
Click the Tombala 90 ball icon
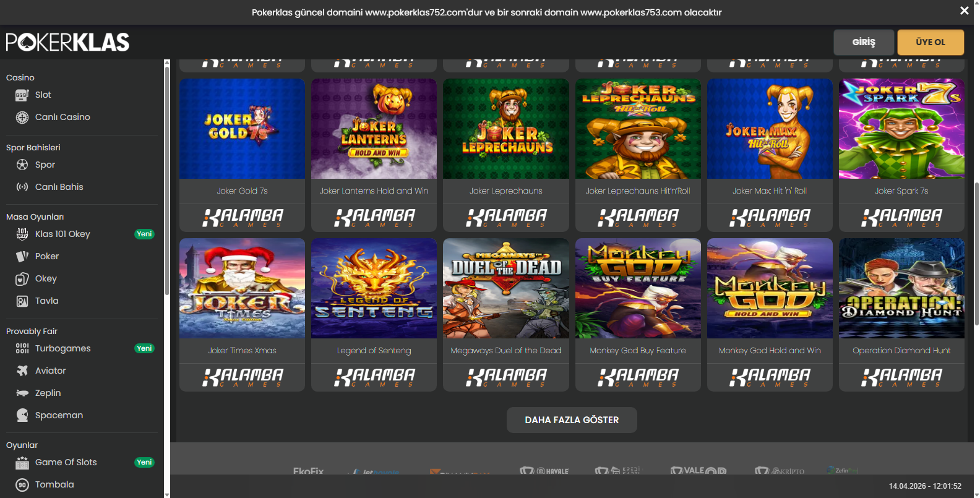tap(22, 484)
